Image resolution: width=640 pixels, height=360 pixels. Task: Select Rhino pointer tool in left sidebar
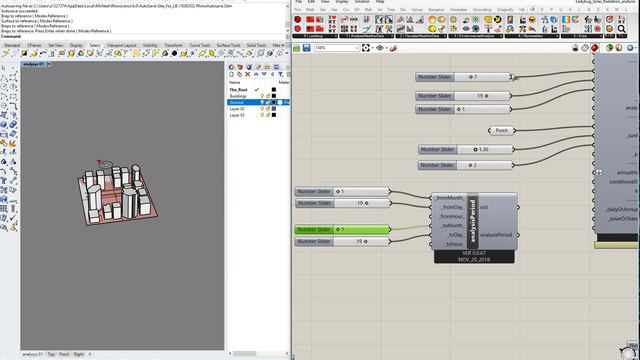[4, 68]
